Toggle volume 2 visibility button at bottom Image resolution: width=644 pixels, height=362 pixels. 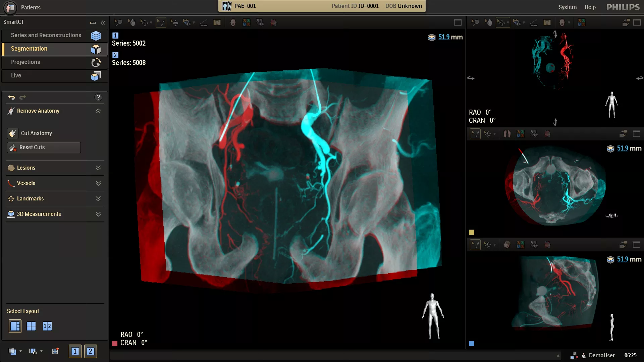90,351
